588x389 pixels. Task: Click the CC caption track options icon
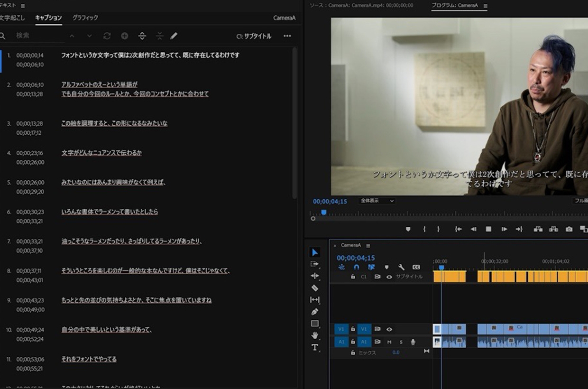(416, 267)
